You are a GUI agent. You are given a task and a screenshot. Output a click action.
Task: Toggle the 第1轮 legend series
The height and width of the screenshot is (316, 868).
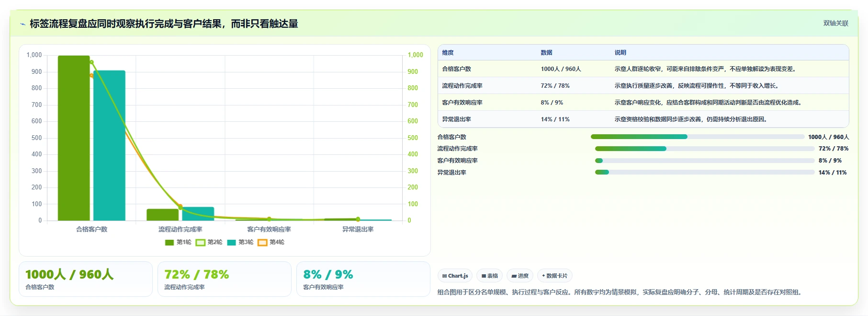(x=178, y=242)
